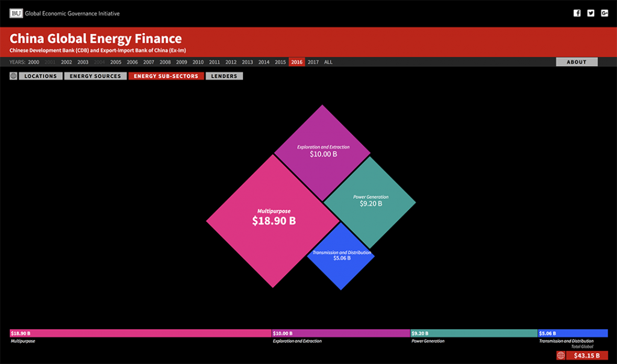
Task: Open the Twitter share icon
Action: tap(590, 13)
